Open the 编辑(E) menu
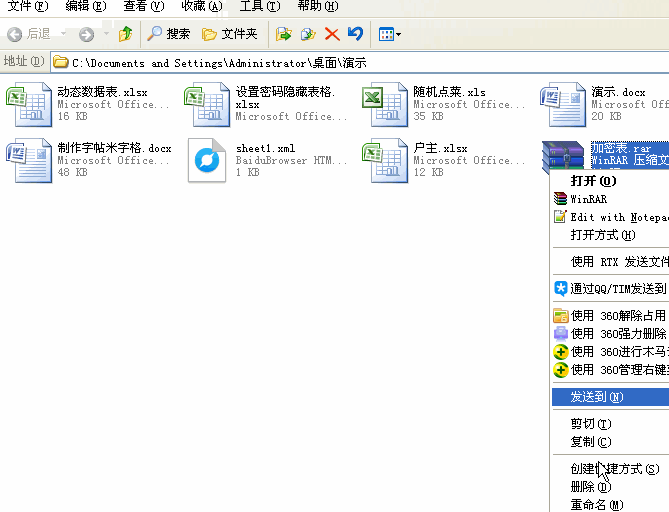Screen dimensions: 669x512 pyautogui.click(x=86, y=6)
